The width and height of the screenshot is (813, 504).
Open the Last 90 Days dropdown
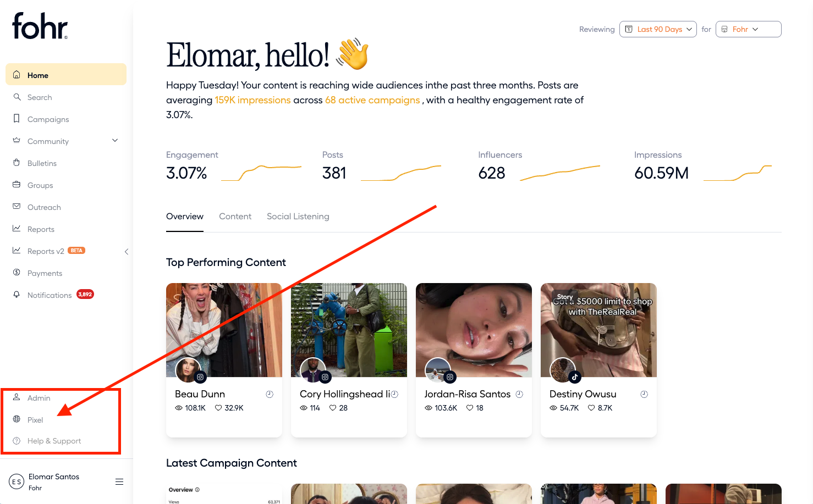pyautogui.click(x=658, y=29)
